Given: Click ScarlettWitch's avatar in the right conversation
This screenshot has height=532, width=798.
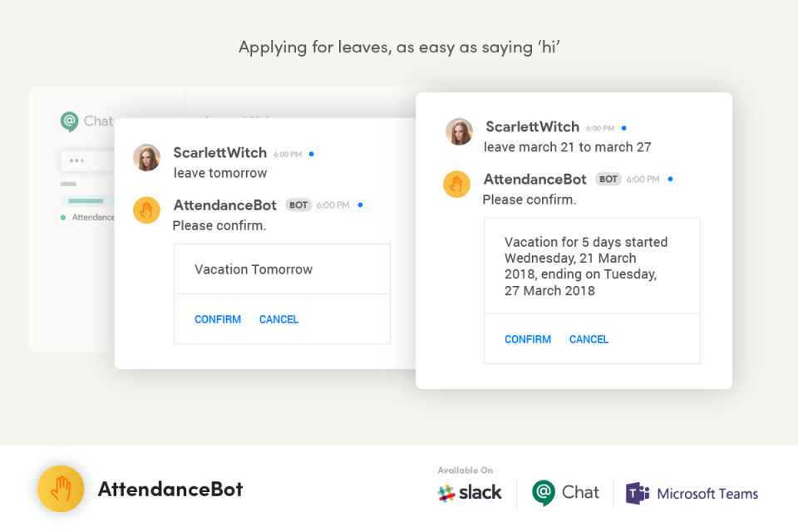Looking at the screenshot, I should pos(459,131).
